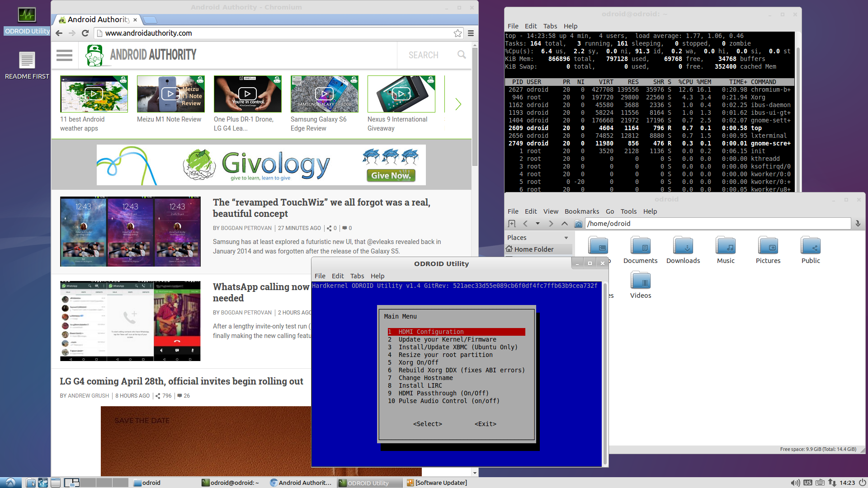Go to parent folder with up arrow
This screenshot has width=868, height=488.
point(565,224)
